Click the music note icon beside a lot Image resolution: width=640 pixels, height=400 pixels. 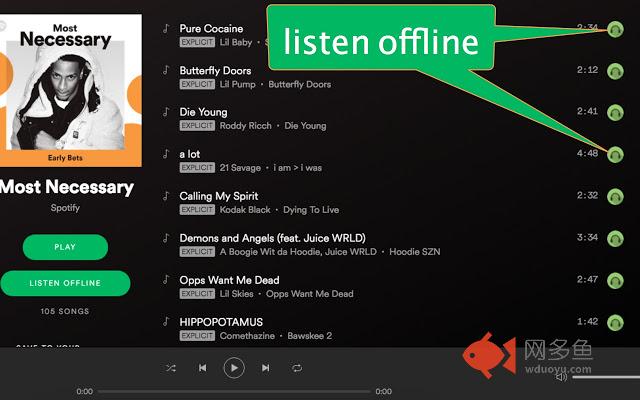[x=166, y=154]
